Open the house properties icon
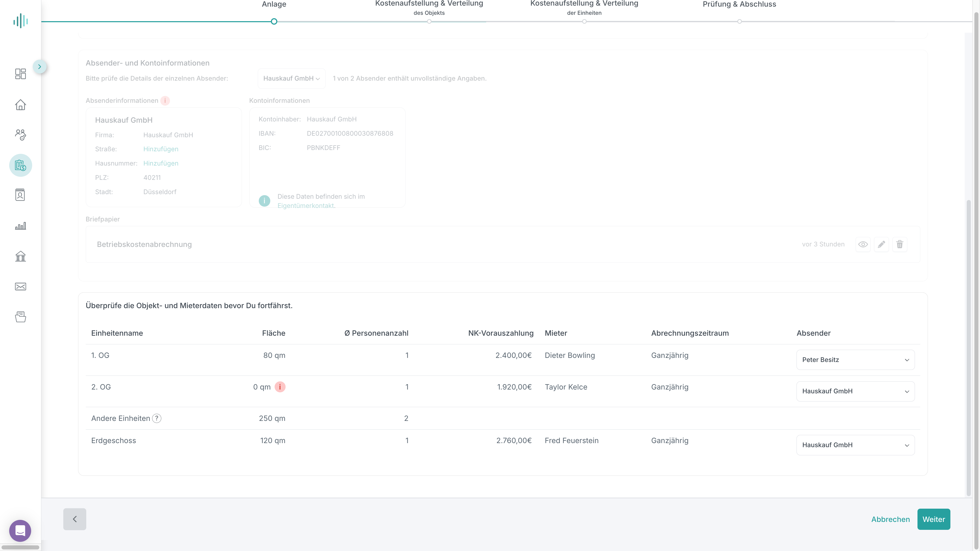 tap(20, 105)
